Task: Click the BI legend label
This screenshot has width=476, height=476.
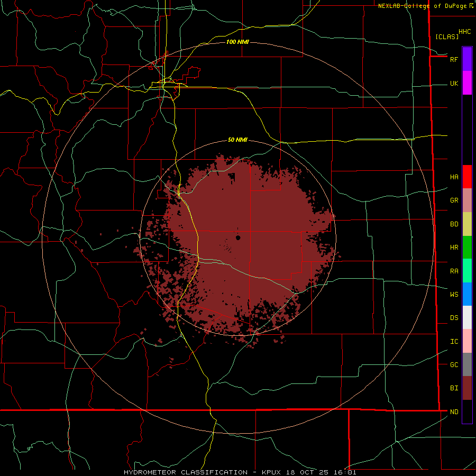Action: point(454,388)
